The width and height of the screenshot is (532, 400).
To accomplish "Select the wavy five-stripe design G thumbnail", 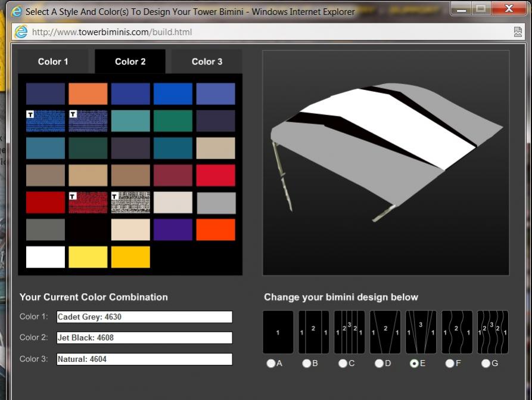I will click(x=493, y=332).
